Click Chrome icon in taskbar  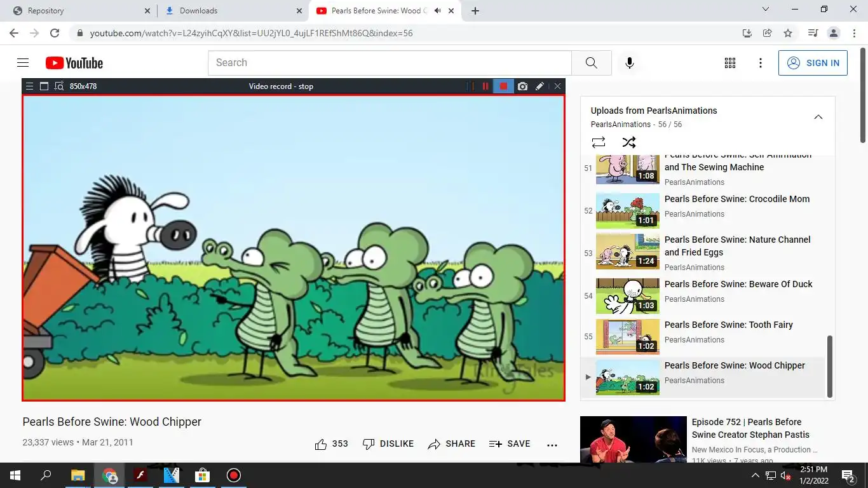(x=109, y=475)
